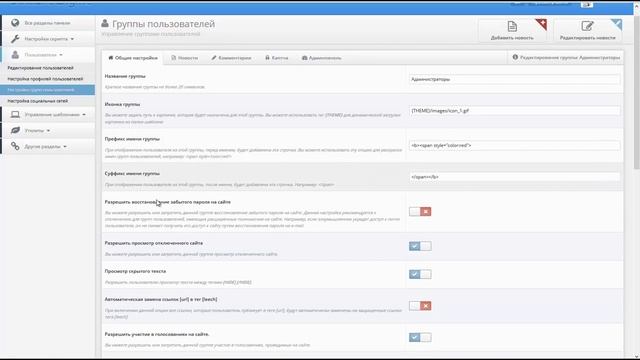The image size is (640, 360).
Task: Click the Редактирование группы: Администраторы text
Action: click(x=570, y=58)
